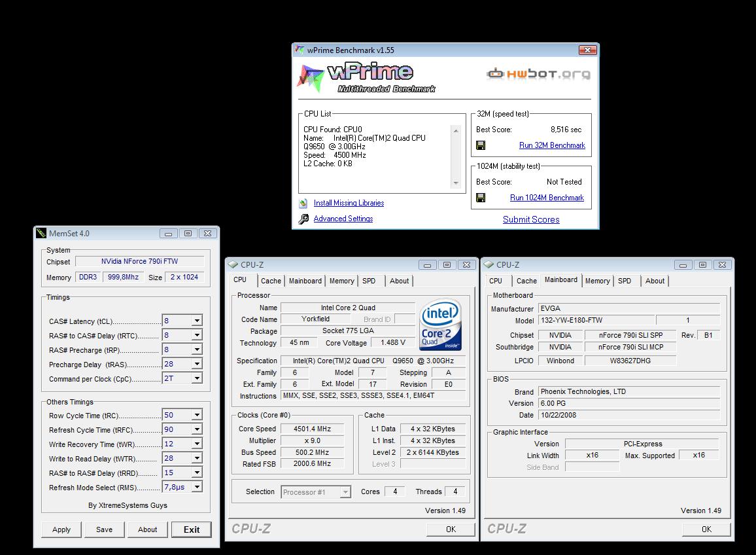This screenshot has height=555, width=756.
Task: Switch to Mainboard tab in left CPU-Z window
Action: click(x=305, y=281)
